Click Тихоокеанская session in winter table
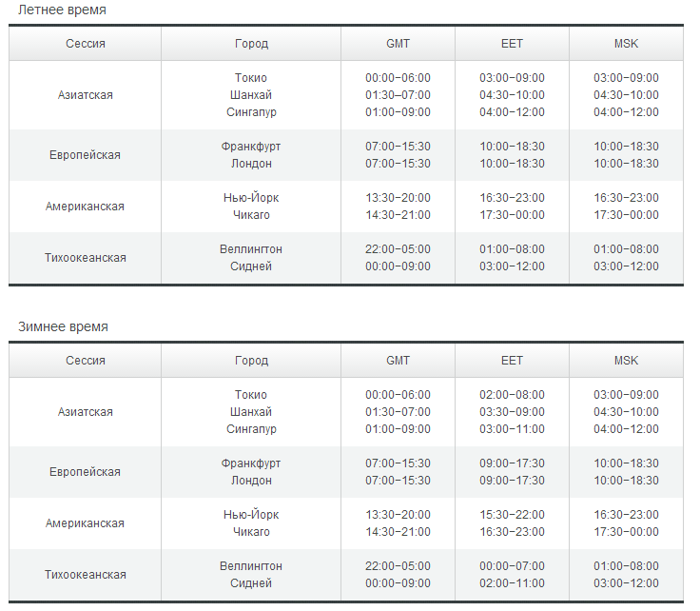 (86, 575)
